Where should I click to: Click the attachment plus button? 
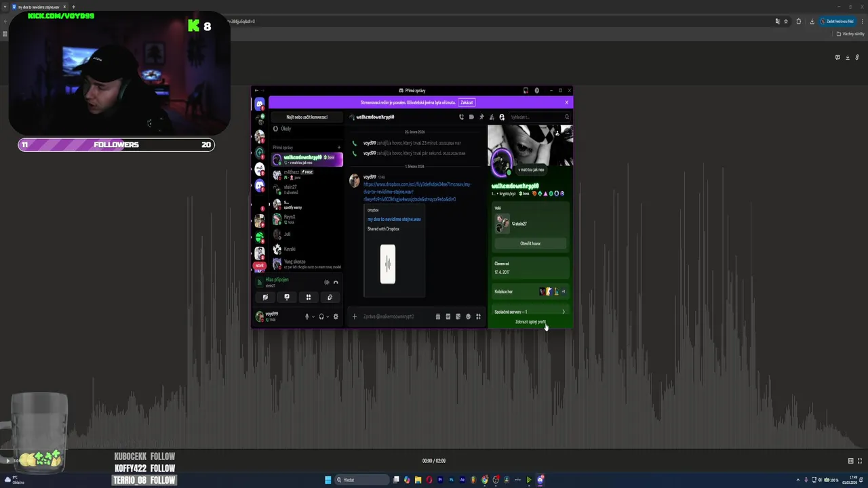click(x=354, y=317)
